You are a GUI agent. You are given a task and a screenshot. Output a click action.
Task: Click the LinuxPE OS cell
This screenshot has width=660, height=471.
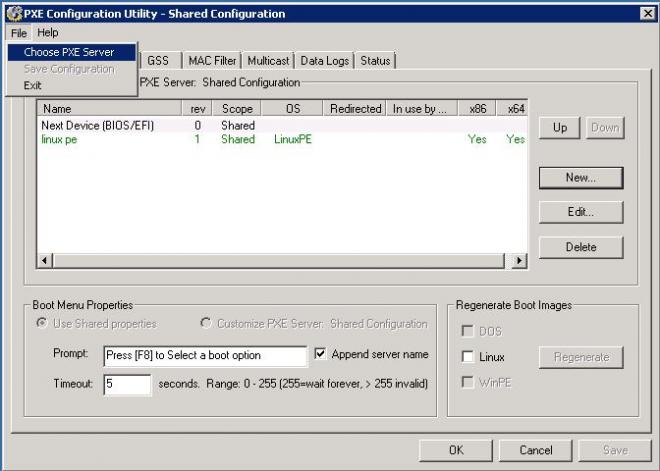(x=293, y=139)
